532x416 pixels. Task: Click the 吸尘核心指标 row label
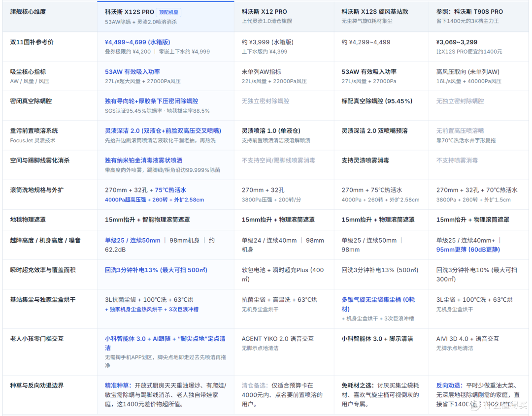[28, 71]
